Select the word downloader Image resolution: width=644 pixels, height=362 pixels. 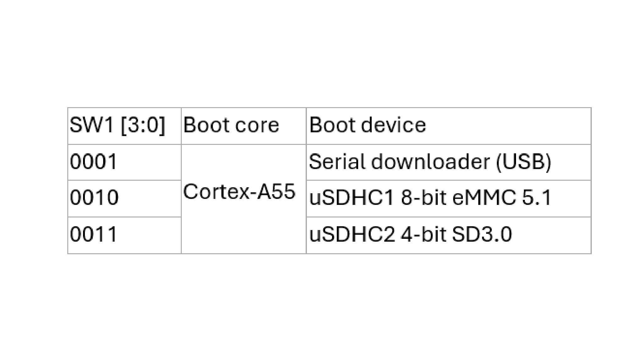tap(430, 162)
